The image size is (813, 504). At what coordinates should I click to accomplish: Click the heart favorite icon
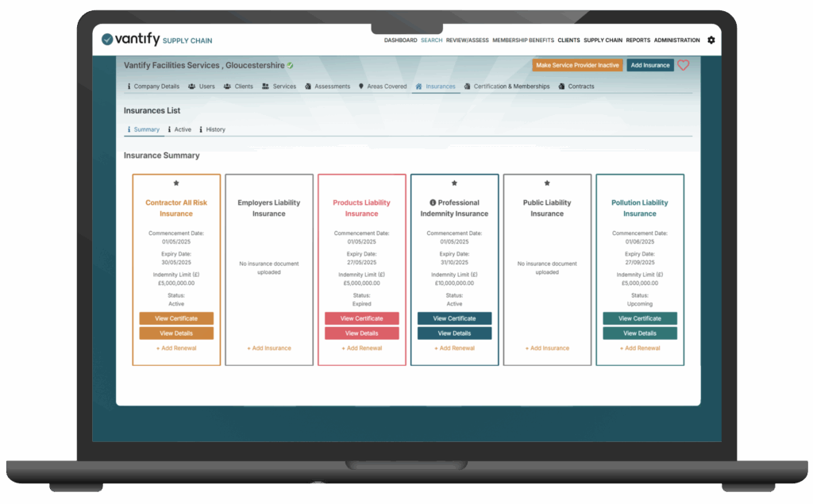pos(684,65)
